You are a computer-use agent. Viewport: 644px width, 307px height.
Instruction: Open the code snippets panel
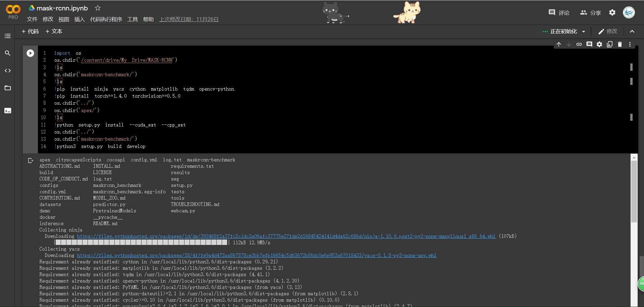8,70
